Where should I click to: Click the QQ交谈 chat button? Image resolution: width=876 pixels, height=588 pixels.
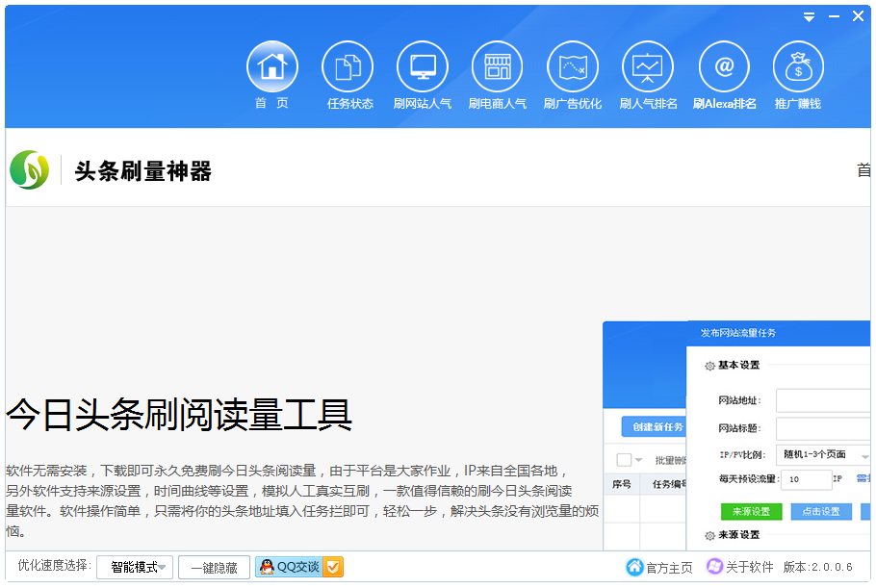coord(299,567)
